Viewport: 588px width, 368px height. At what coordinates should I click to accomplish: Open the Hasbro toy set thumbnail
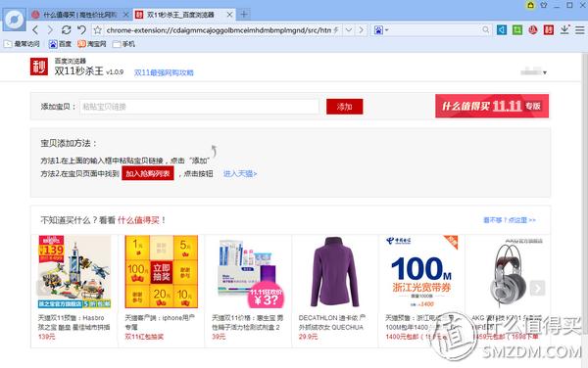74,271
